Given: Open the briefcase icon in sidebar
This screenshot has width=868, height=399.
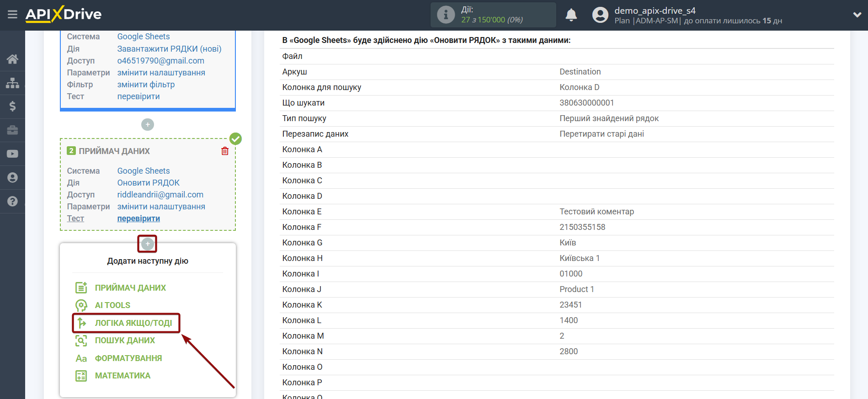Looking at the screenshot, I should coord(12,130).
